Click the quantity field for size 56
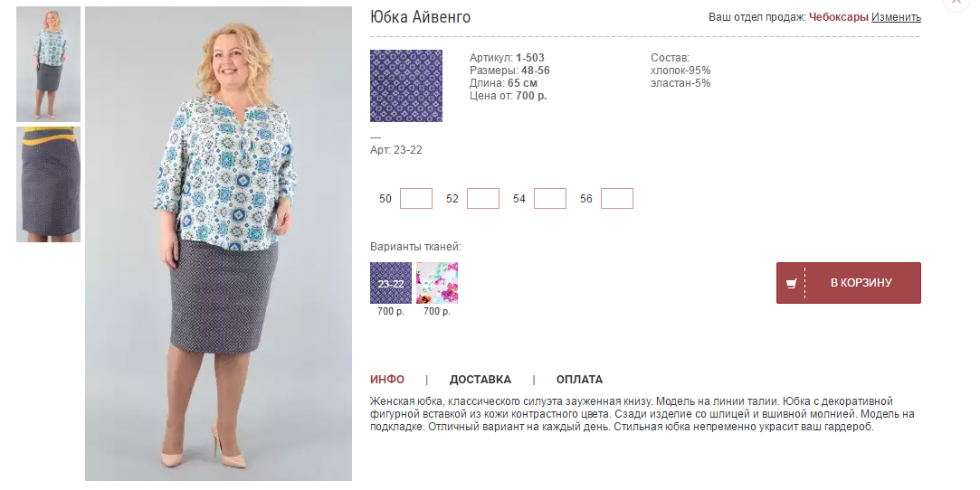 tap(617, 199)
